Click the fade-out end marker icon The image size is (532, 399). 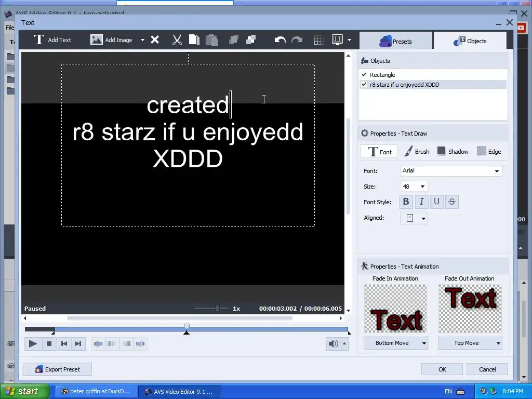(140, 344)
